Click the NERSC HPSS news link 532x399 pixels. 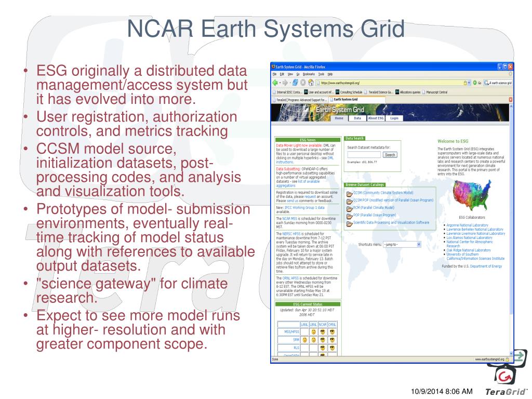tap(291, 234)
